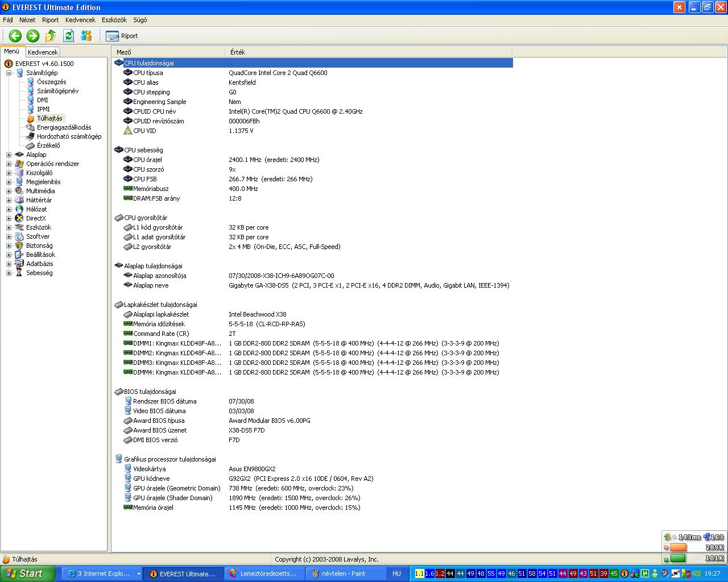Select Számítógépnév in the tree
The image size is (728, 582).
click(x=57, y=91)
